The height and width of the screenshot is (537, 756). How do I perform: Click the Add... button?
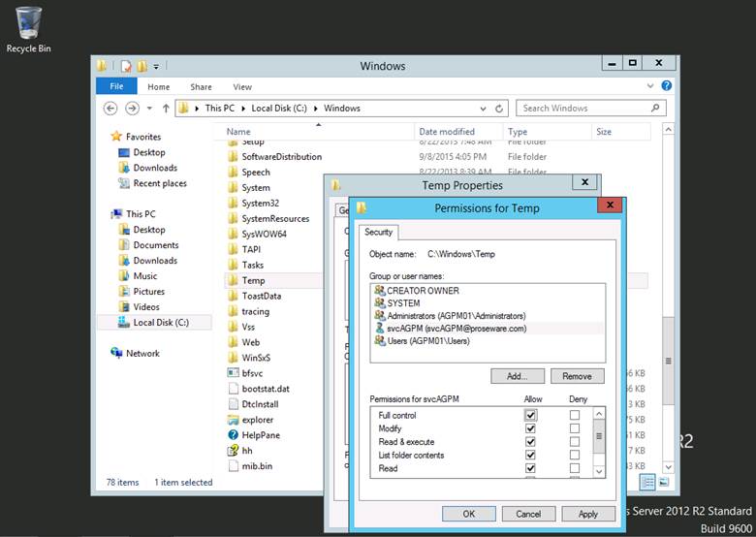pyautogui.click(x=517, y=376)
